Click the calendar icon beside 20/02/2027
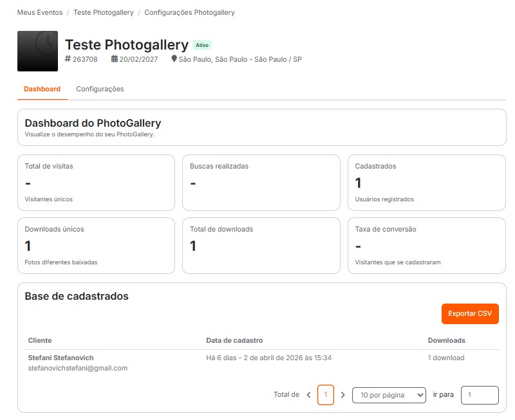 [115, 59]
